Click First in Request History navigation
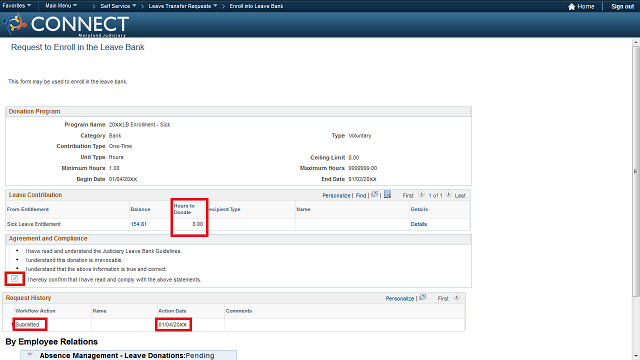 tap(443, 298)
